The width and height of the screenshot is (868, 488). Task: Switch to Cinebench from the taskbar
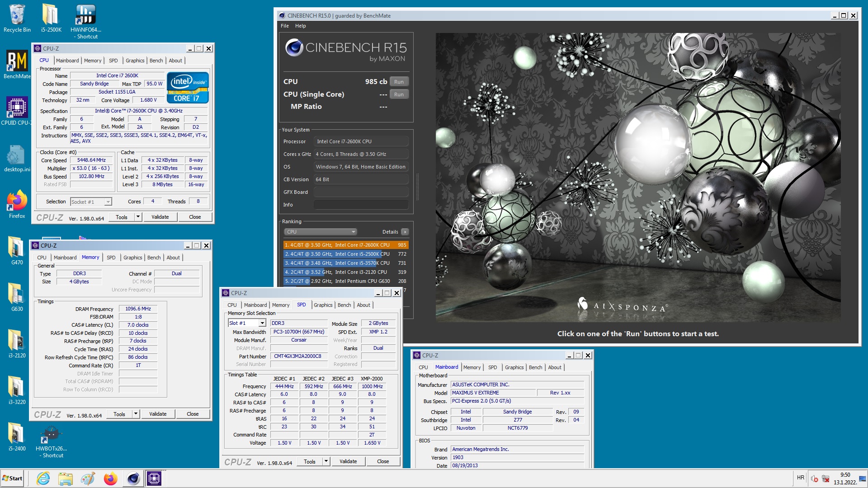click(133, 479)
